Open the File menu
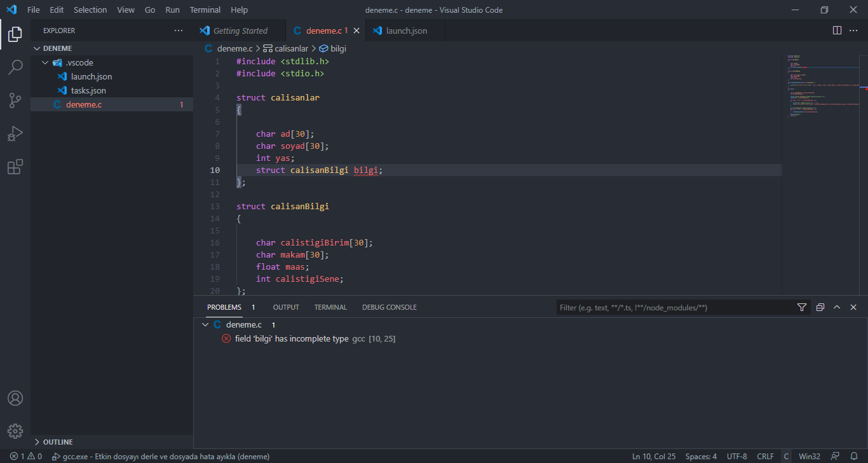Image resolution: width=868 pixels, height=463 pixels. click(34, 10)
